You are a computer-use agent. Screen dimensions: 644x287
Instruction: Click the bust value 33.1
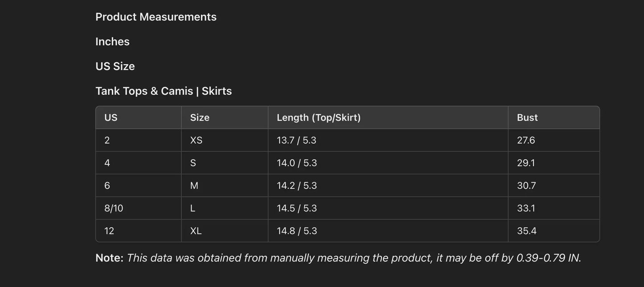(x=526, y=208)
